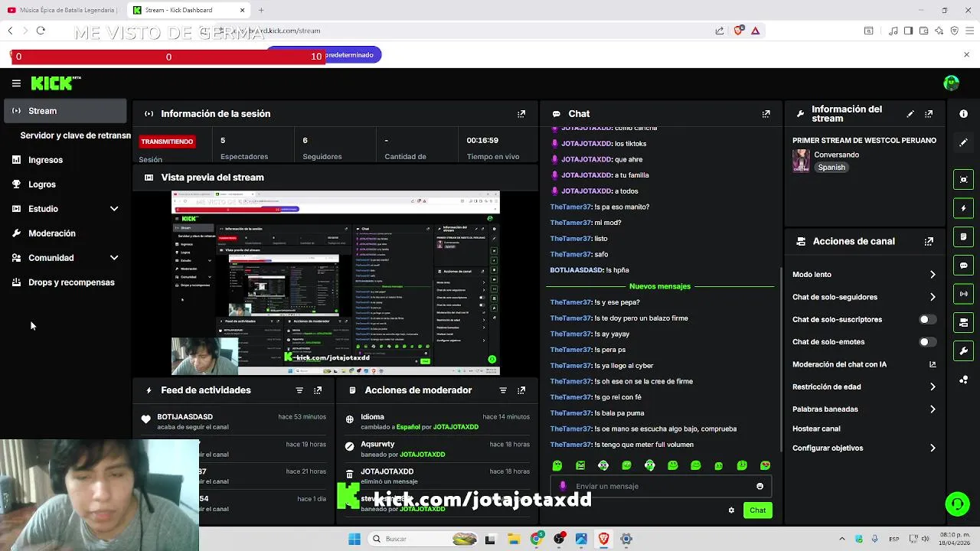980x551 pixels.
Task: Pop out the Feed de actividades panel
Action: [318, 390]
